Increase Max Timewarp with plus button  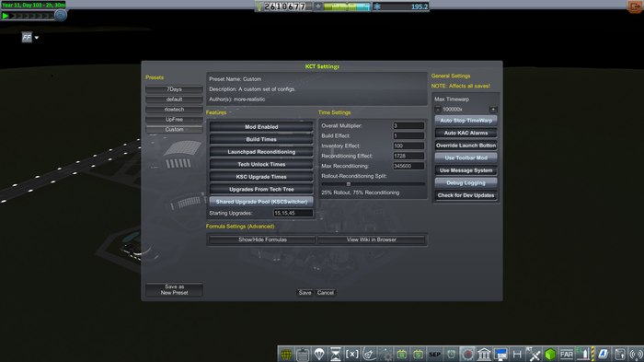point(493,110)
